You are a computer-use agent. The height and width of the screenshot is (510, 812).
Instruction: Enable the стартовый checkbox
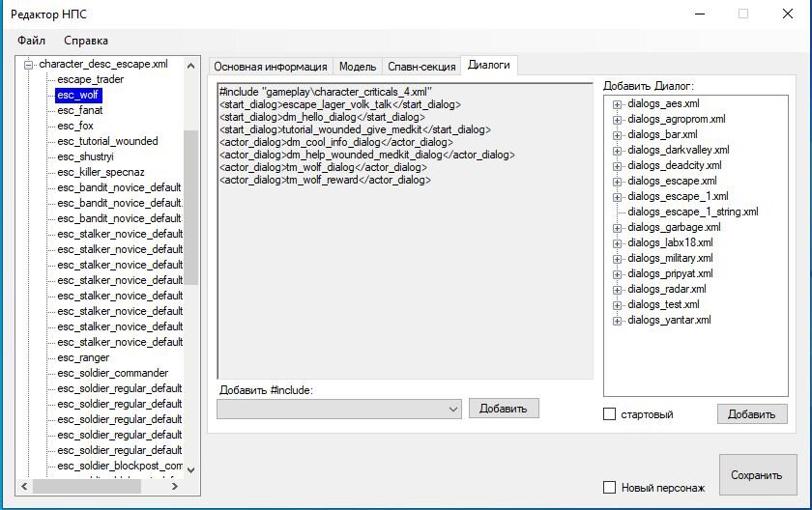pos(610,414)
